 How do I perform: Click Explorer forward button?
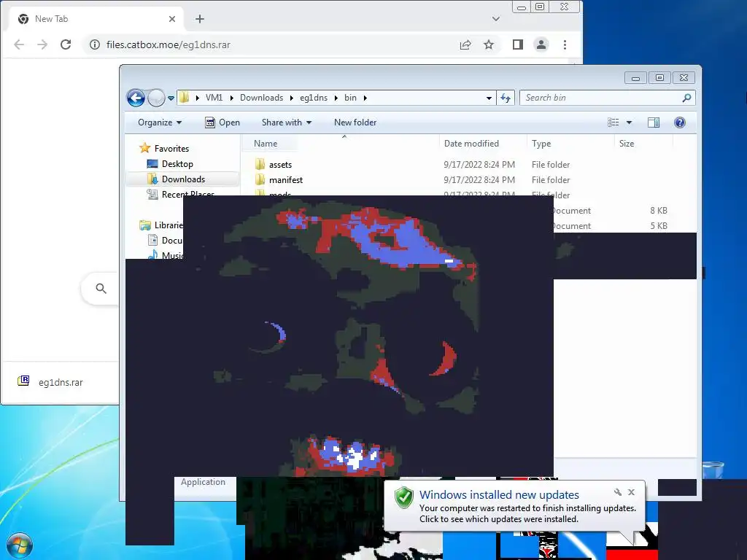pyautogui.click(x=156, y=98)
